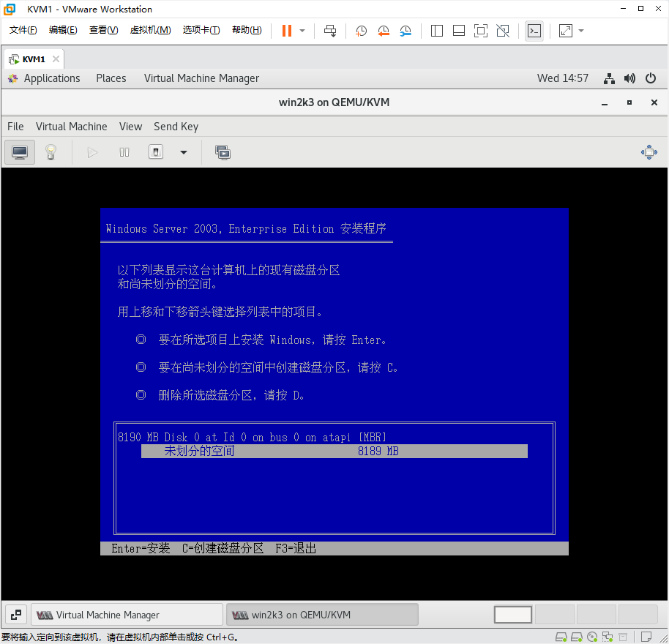669x644 pixels.
Task: Open the power options dropdown beside pause
Action: point(302,31)
